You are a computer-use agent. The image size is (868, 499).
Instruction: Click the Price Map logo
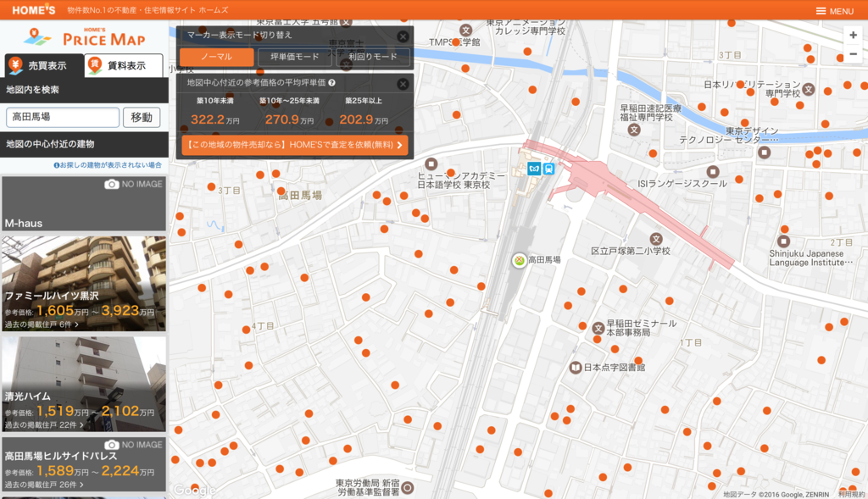tap(85, 37)
